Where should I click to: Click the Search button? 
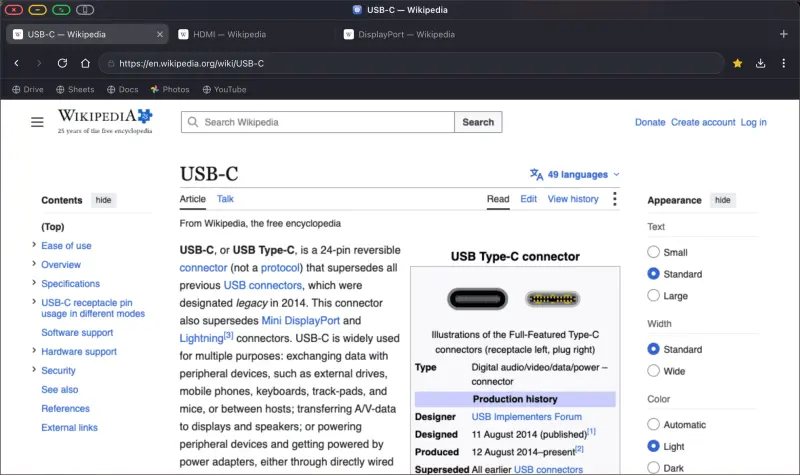coord(478,122)
